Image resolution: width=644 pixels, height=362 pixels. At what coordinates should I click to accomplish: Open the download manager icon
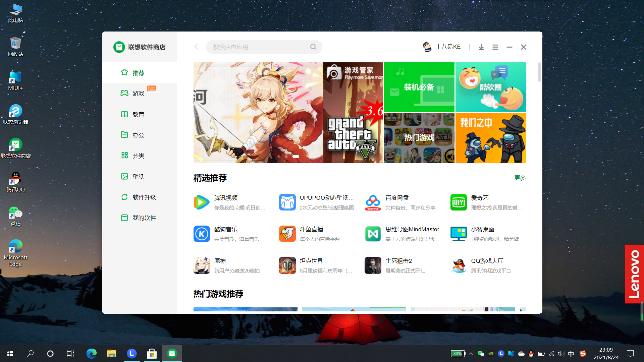(x=481, y=47)
